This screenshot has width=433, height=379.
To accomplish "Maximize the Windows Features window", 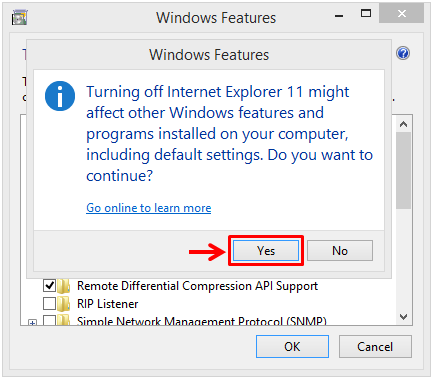I will (x=366, y=14).
